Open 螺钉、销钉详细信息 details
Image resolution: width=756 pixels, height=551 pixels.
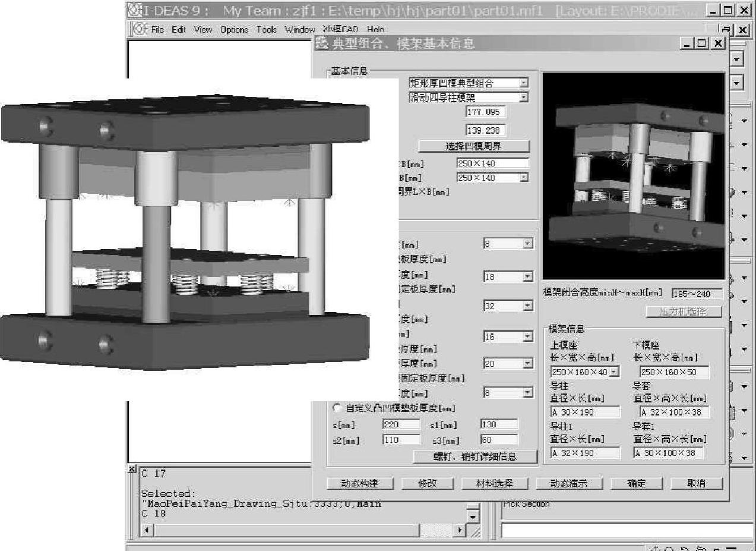click(x=475, y=456)
